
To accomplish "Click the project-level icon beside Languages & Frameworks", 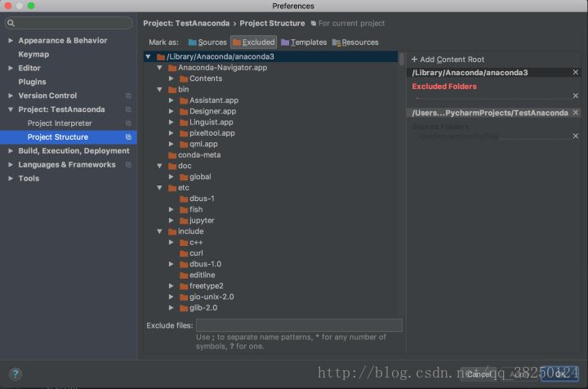I will point(128,165).
